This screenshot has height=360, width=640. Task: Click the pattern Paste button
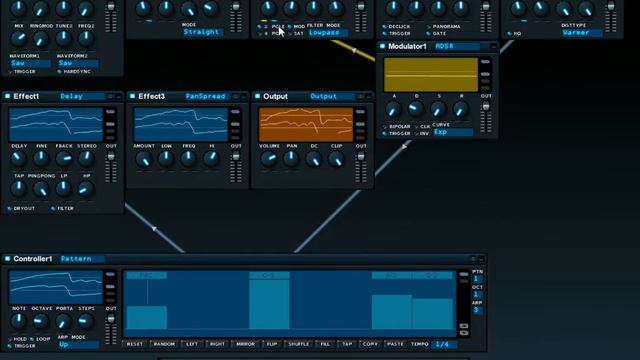395,344
